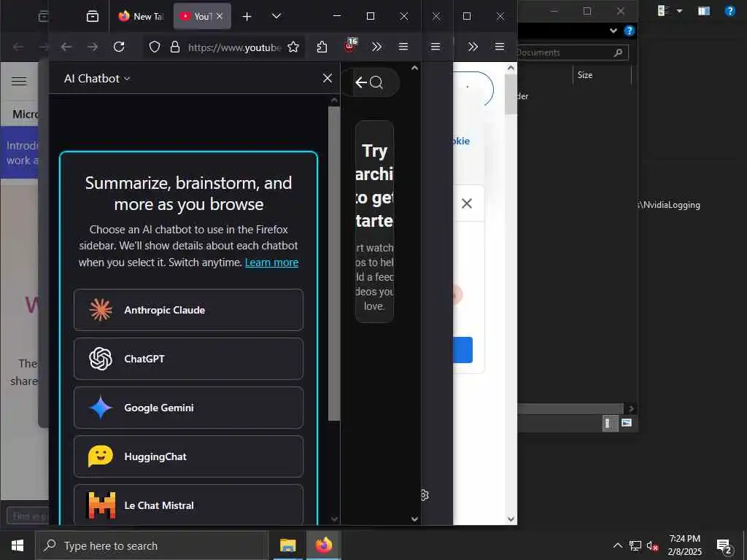Close the YouTube tab

pos(220,16)
